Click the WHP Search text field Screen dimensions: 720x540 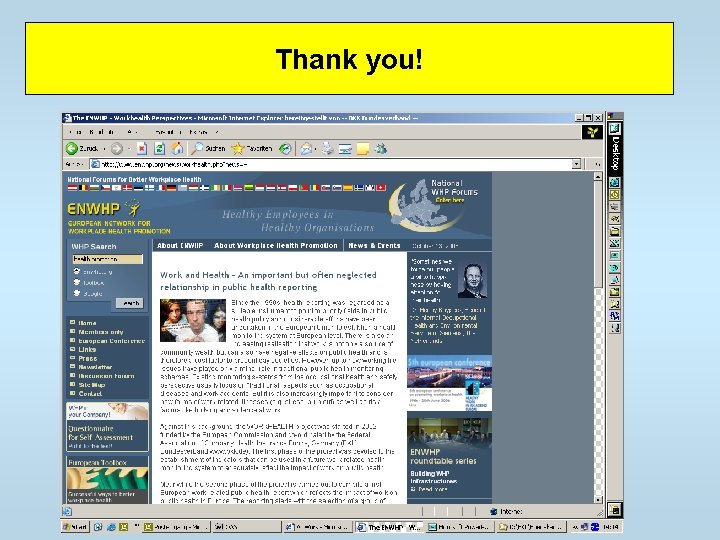(x=107, y=259)
